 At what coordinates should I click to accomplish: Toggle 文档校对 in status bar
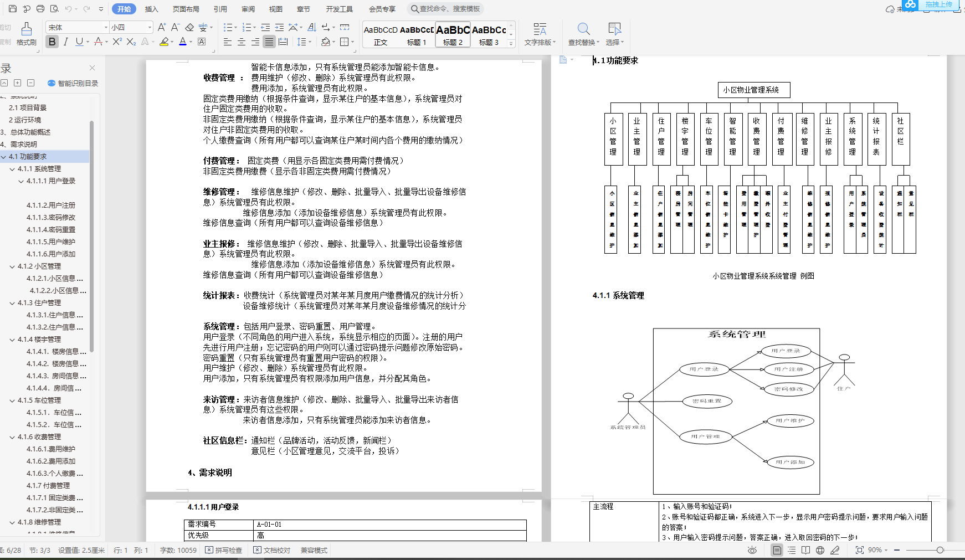272,550
